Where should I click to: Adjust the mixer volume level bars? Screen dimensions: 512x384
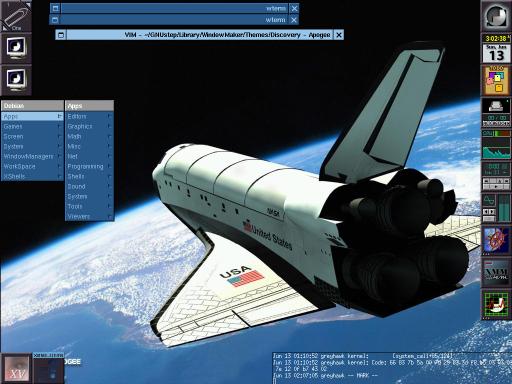[504, 208]
